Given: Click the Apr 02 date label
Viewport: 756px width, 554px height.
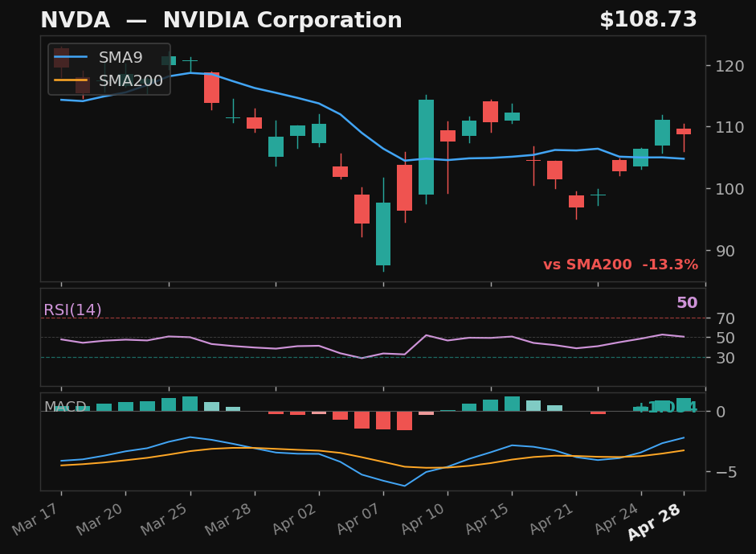Looking at the screenshot, I should (295, 519).
